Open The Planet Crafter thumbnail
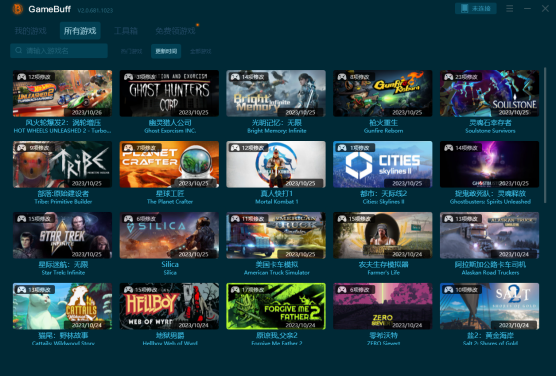The height and width of the screenshot is (376, 556). pos(169,164)
